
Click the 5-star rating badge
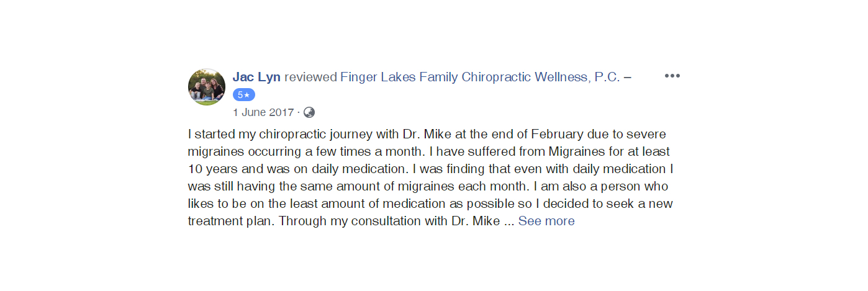(x=243, y=95)
